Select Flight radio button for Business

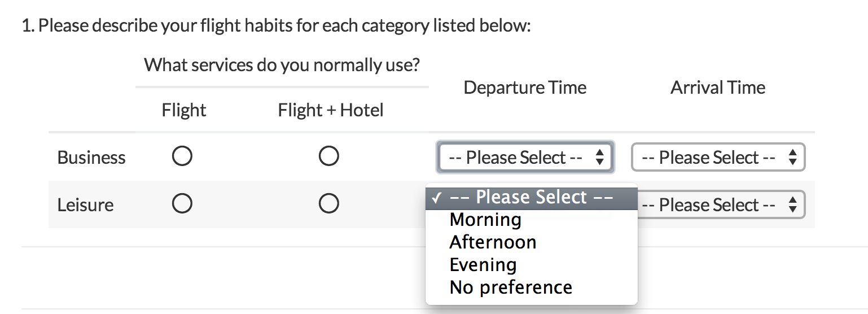[x=182, y=156]
